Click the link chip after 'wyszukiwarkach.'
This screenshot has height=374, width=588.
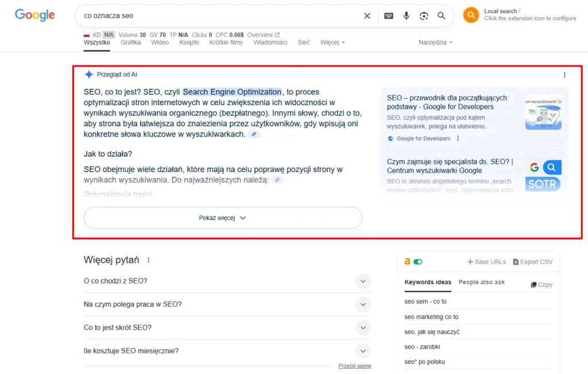click(x=254, y=134)
